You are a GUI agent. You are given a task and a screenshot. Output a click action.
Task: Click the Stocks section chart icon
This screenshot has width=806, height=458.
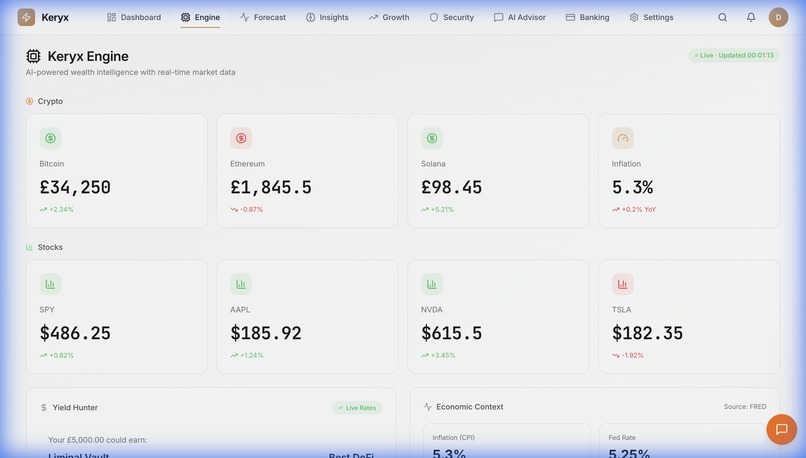click(29, 247)
